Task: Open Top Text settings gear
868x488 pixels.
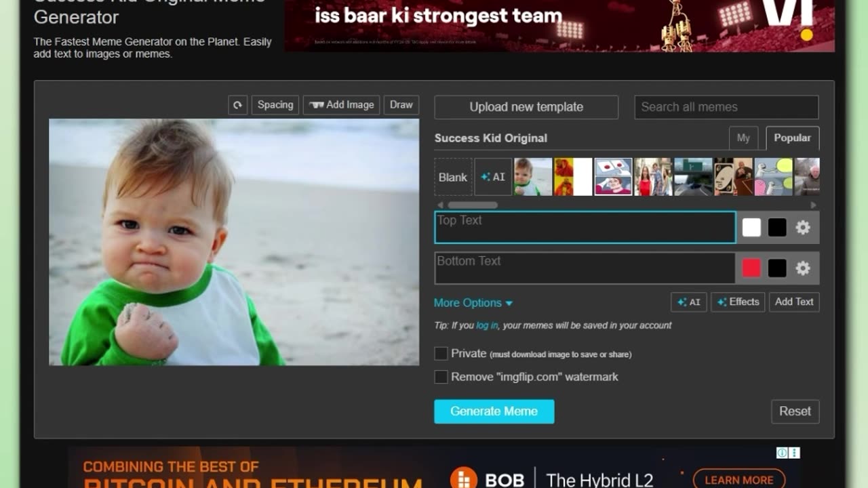Action: coord(803,228)
